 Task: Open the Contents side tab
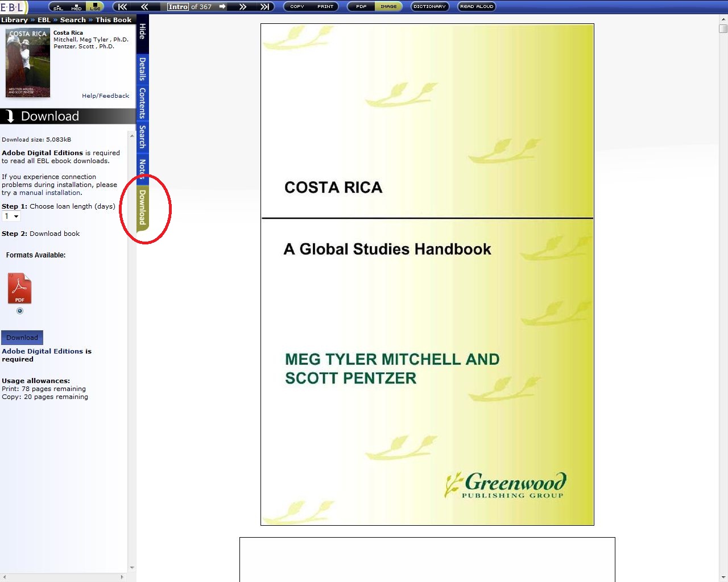click(142, 103)
